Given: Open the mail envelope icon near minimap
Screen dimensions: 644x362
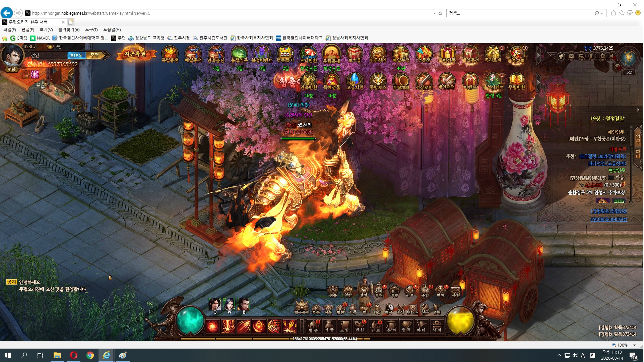Looking at the screenshot, I should pos(572,56).
